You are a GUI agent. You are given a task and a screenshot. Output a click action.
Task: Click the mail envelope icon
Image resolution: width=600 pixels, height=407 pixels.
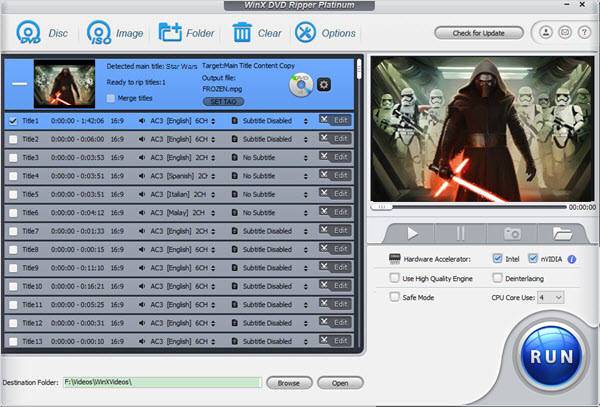[x=565, y=32]
